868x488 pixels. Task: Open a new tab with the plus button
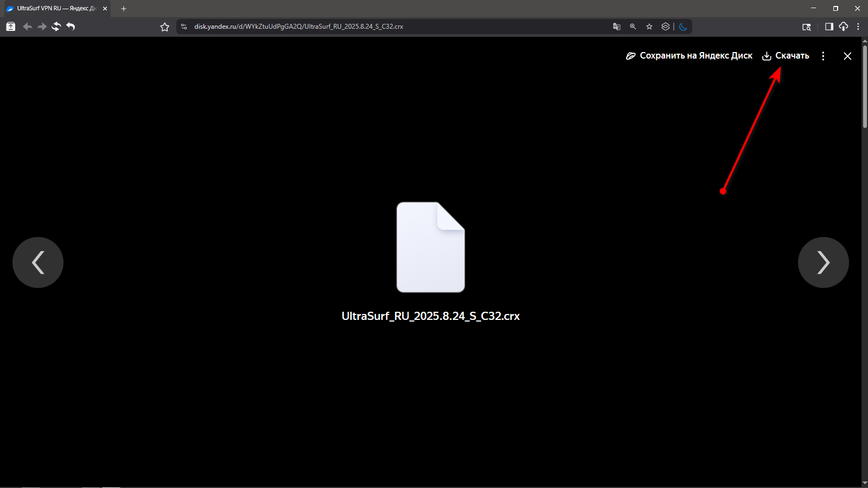coord(124,9)
